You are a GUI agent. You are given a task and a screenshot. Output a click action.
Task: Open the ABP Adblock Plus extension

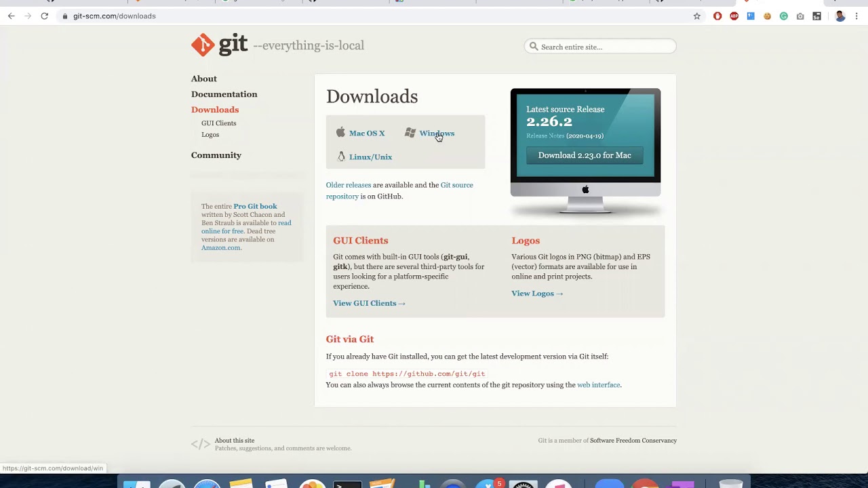734,16
